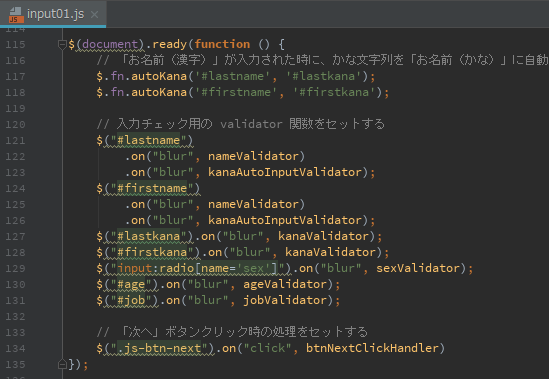This screenshot has width=549, height=379.
Task: Click the validator comment on line 120
Action: click(241, 124)
